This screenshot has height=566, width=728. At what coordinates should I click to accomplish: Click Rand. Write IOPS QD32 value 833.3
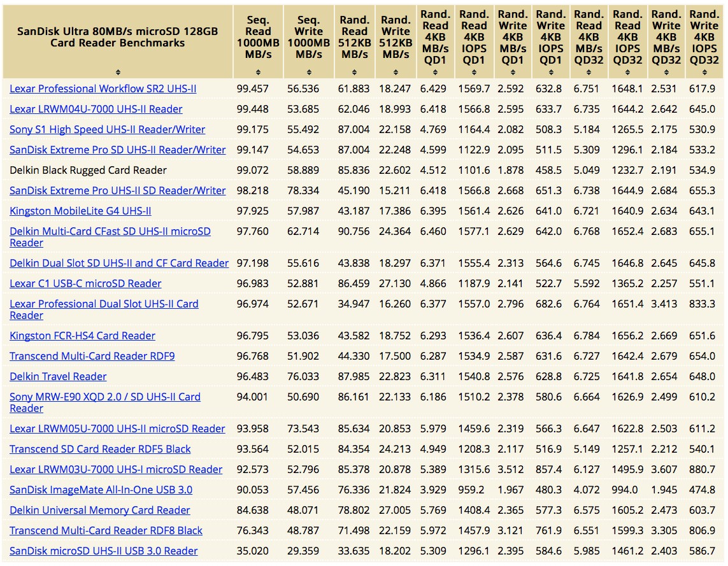pyautogui.click(x=702, y=304)
